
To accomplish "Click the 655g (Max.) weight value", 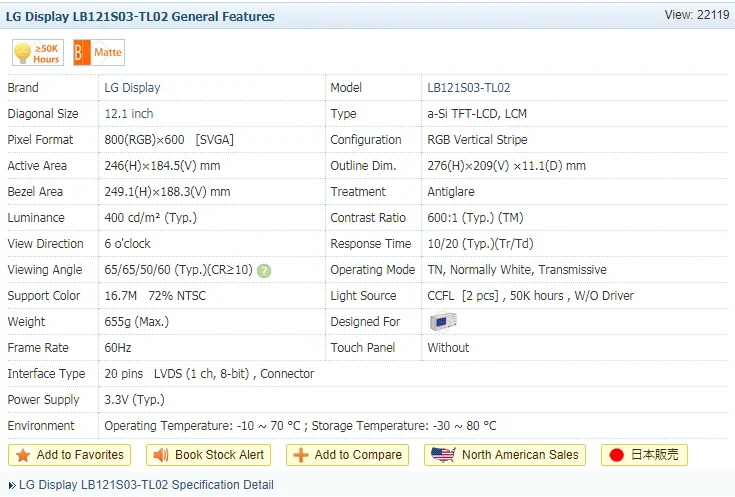I will pos(136,322).
